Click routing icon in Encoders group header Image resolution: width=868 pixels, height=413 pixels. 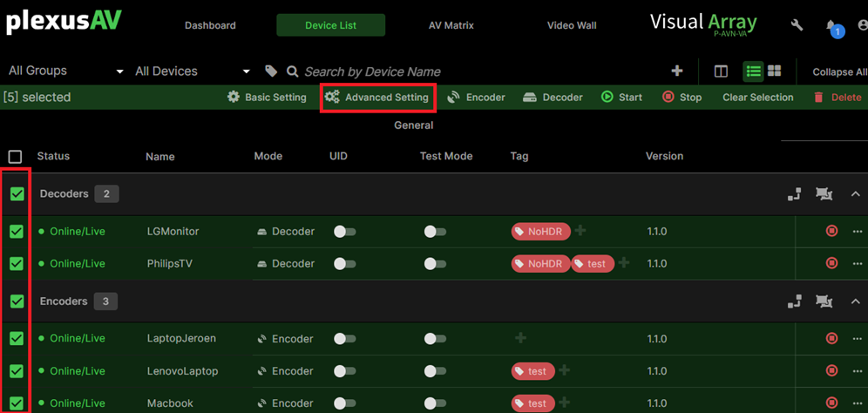tap(795, 301)
